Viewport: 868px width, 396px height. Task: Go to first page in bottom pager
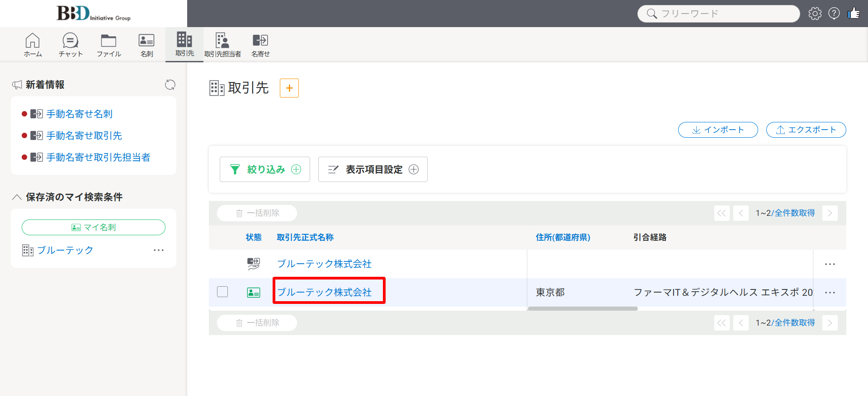(x=722, y=323)
